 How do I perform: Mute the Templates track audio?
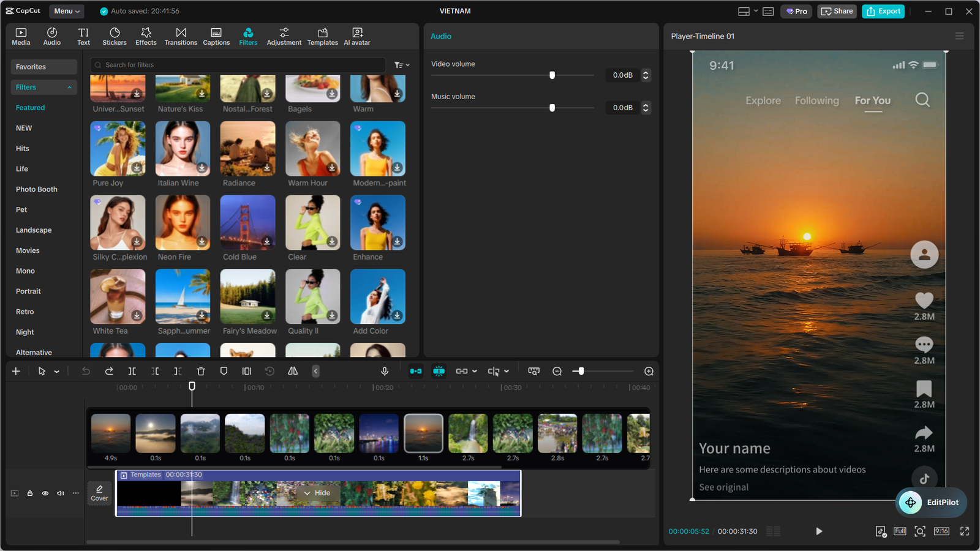point(60,493)
